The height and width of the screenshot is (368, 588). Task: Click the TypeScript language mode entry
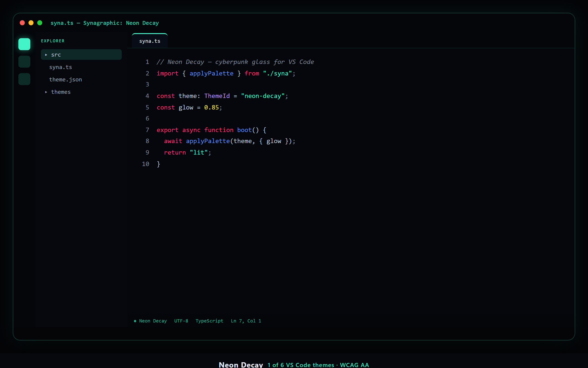tap(209, 321)
